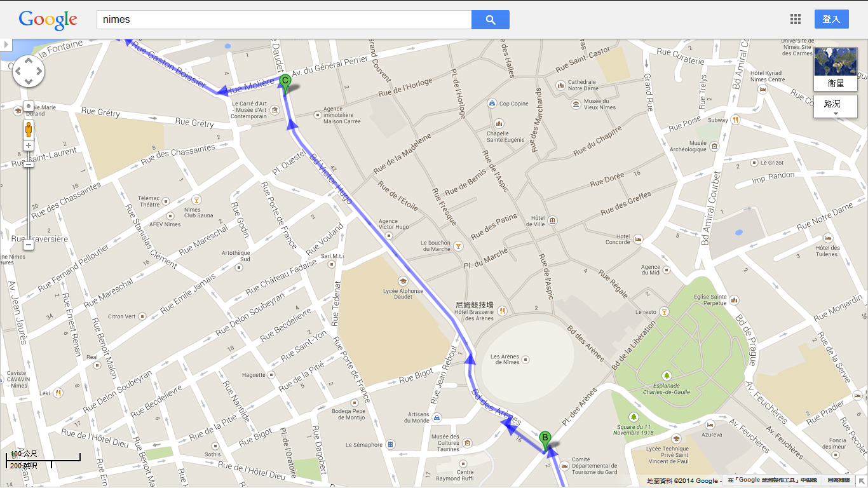Click the blue search magnifier button
The height and width of the screenshot is (488, 868).
(490, 20)
